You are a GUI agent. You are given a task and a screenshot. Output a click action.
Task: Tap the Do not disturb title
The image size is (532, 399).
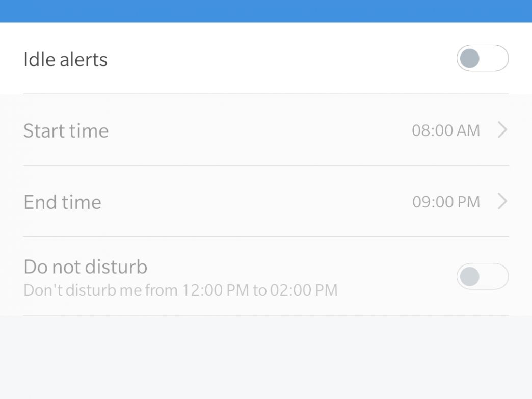(x=86, y=267)
